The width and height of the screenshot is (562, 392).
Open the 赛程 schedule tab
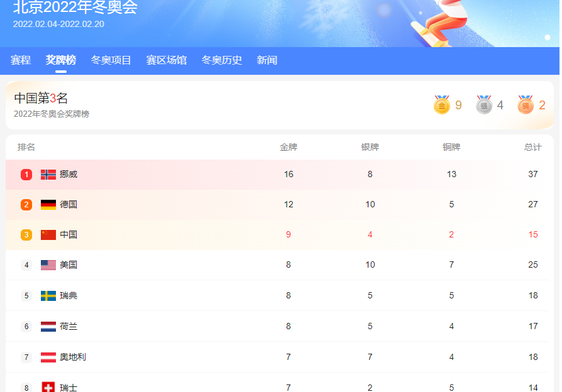click(20, 60)
